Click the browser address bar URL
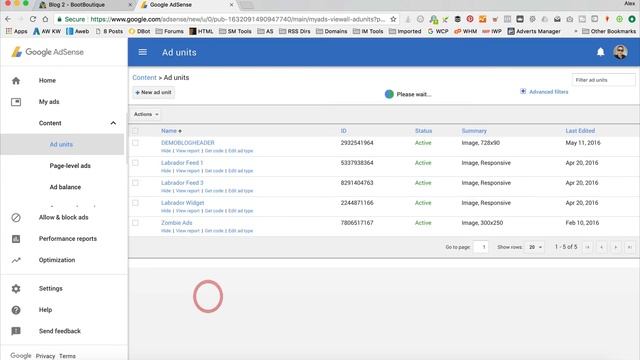The height and width of the screenshot is (360, 640). click(x=238, y=19)
